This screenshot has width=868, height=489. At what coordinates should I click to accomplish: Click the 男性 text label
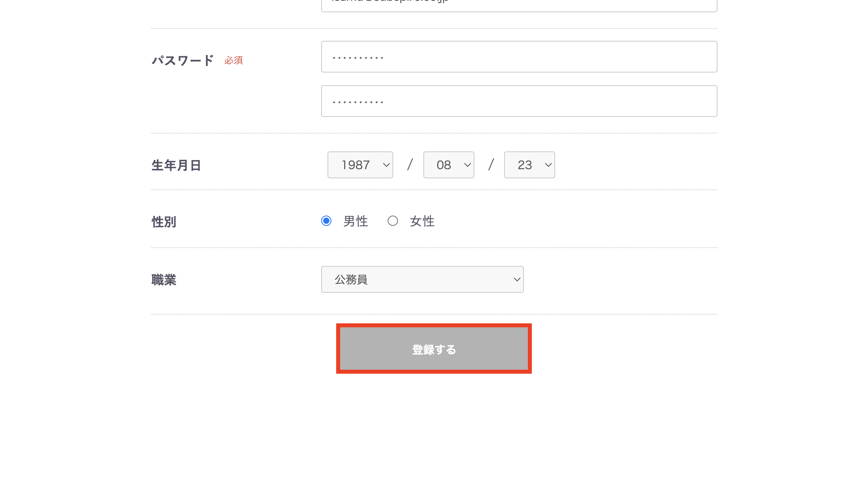tap(356, 221)
